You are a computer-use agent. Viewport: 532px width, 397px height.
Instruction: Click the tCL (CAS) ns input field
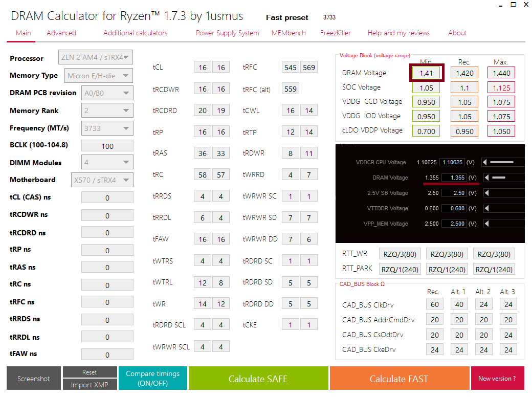click(x=107, y=197)
